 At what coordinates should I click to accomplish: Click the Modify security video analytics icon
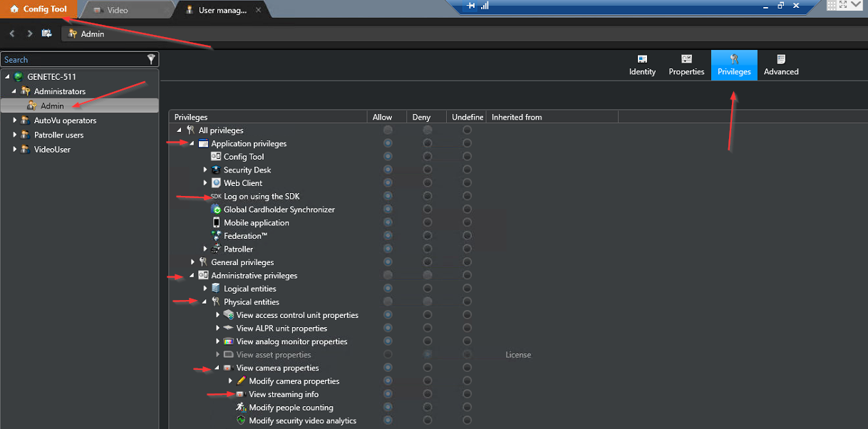pyautogui.click(x=241, y=420)
